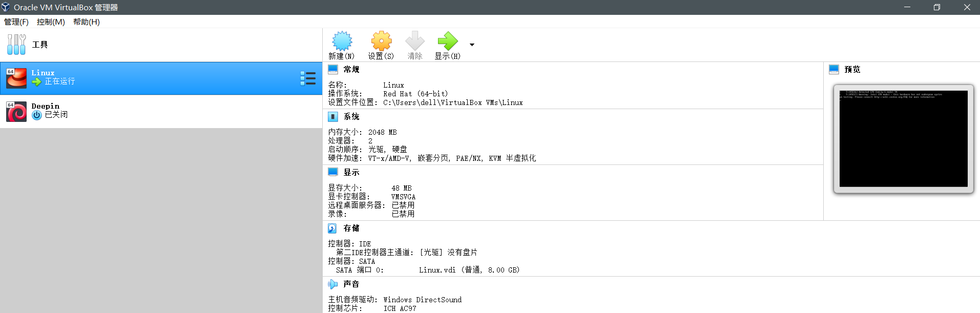Click the name value 'Linux' in General

click(393, 85)
